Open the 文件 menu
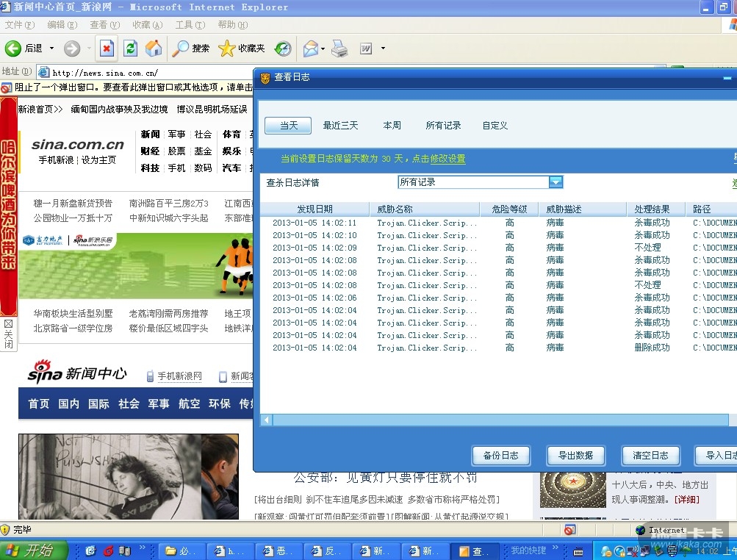Image resolution: width=737 pixels, height=560 pixels. (20, 25)
